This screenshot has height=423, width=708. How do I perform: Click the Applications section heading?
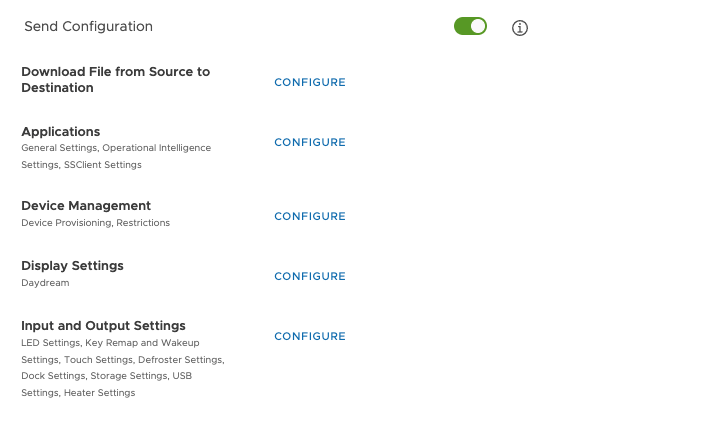61,131
